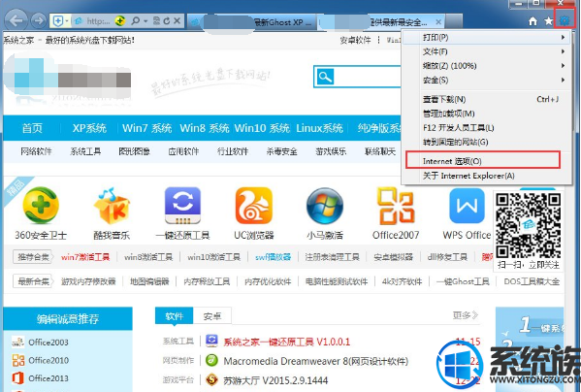
Task: Open Office2007 app icon
Action: [396, 206]
